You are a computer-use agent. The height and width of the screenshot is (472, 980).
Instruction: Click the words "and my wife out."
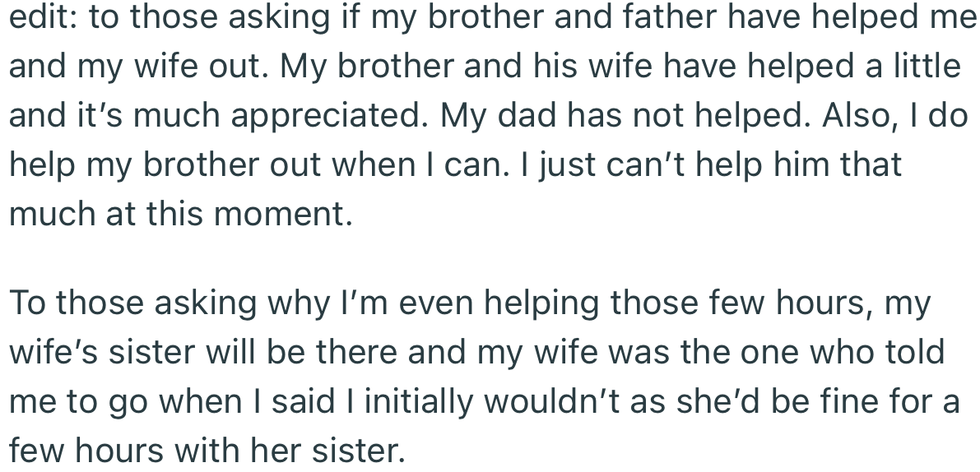click(139, 67)
